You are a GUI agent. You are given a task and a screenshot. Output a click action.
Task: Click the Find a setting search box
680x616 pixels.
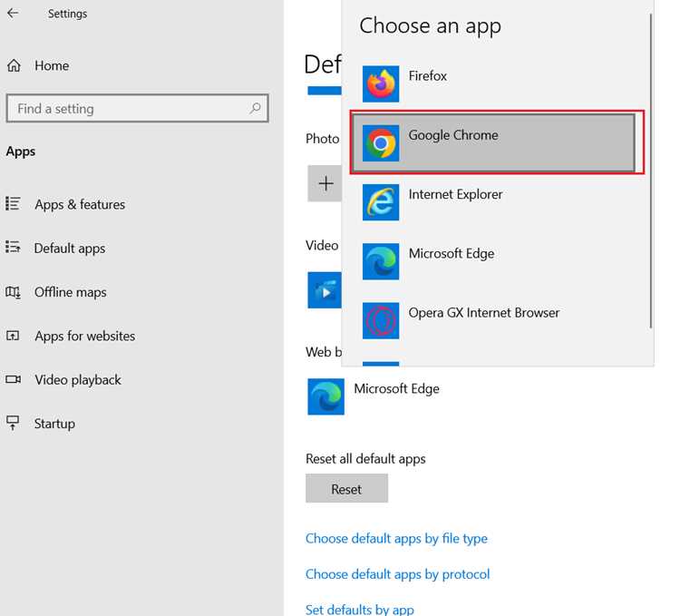click(x=138, y=108)
